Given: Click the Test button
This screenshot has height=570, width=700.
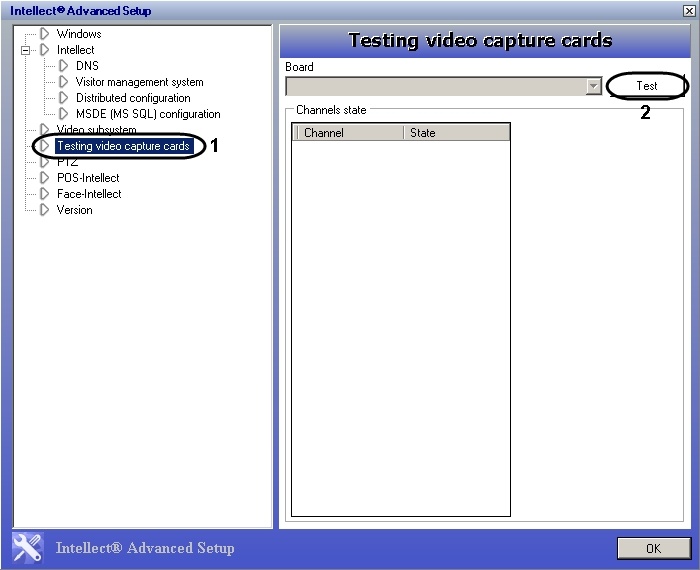Looking at the screenshot, I should 647,86.
